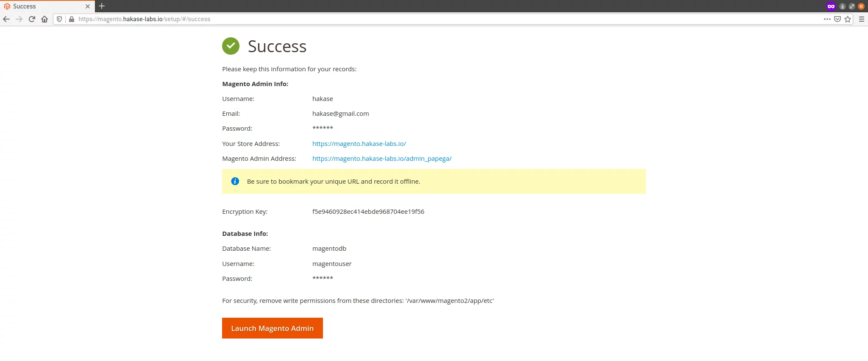Viewport: 868px width, 361px height.
Task: Minimize the browser window
Action: (x=843, y=6)
